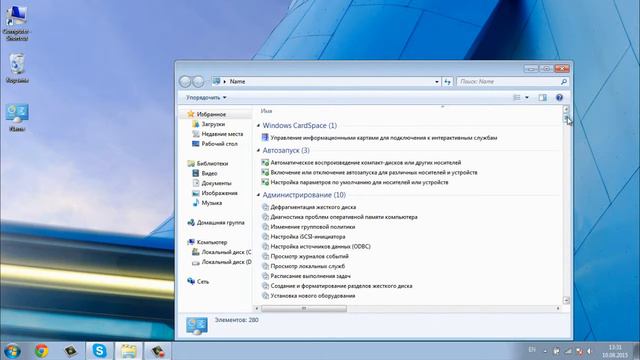
Task: Open Skype from the taskbar
Action: [x=100, y=351]
